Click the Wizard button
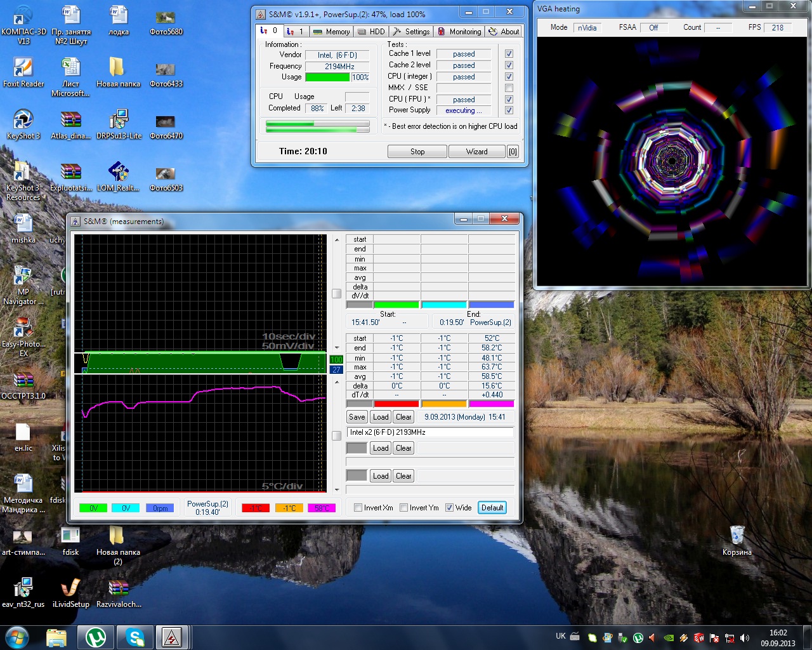 476,152
